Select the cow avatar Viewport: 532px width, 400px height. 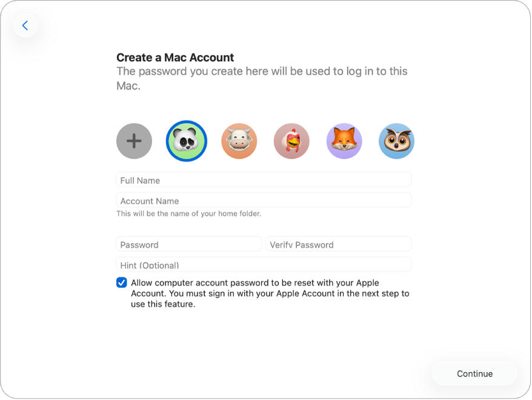[x=239, y=141]
